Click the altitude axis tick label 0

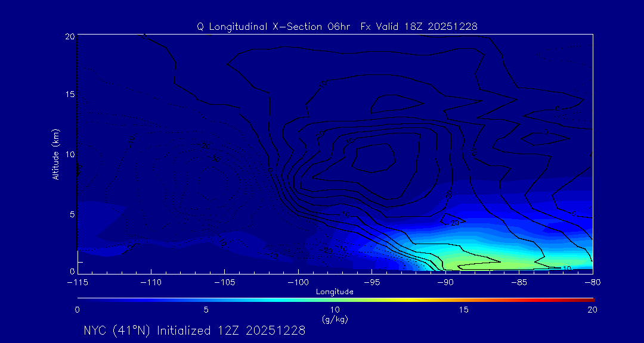(72, 271)
